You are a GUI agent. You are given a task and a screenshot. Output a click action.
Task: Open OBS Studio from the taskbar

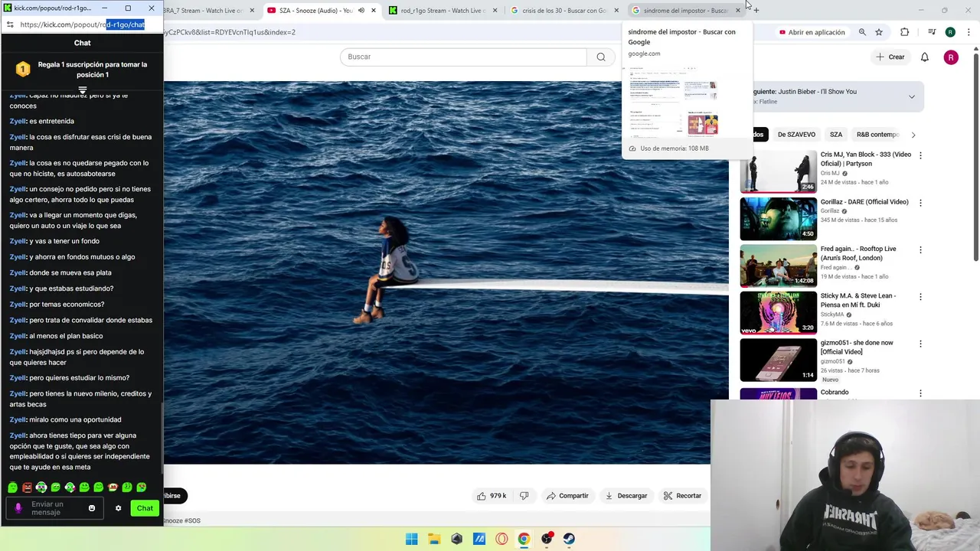(547, 539)
